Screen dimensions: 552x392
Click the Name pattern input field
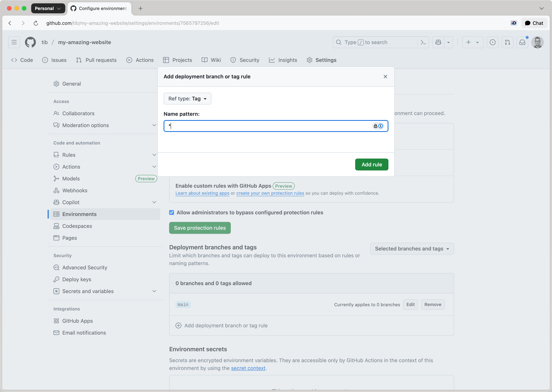click(266, 126)
